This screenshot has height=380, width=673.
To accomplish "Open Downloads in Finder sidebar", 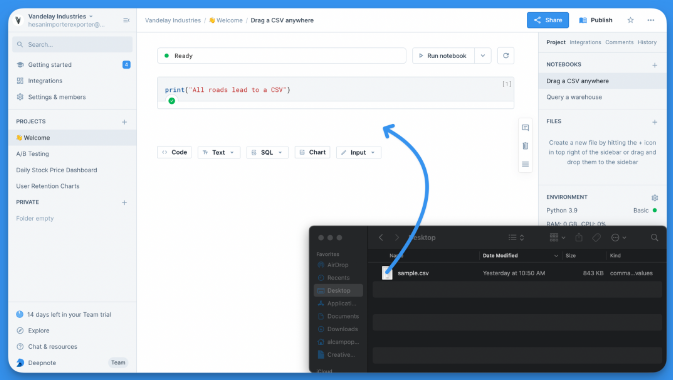I will click(338, 329).
